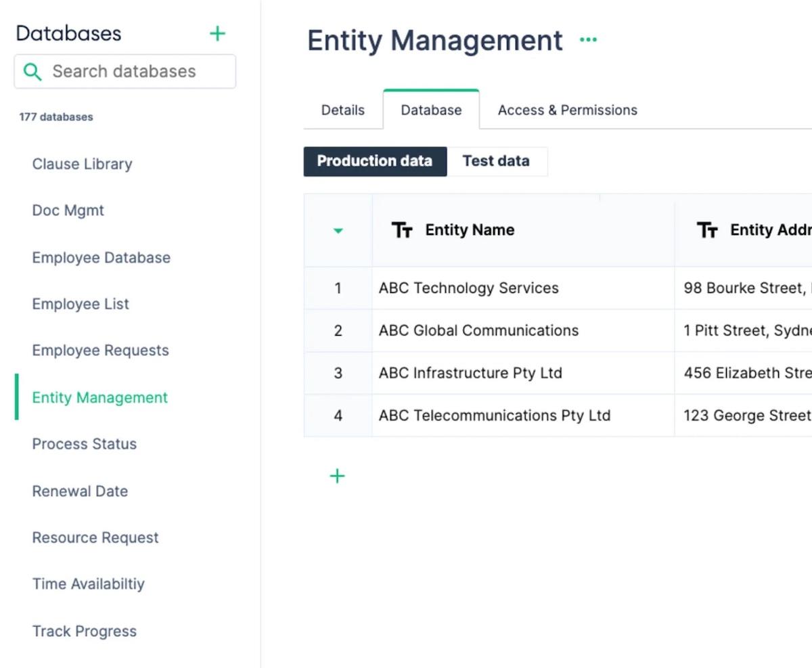Open the Clause Library database
Screen dimensions: 812x668
click(82, 164)
